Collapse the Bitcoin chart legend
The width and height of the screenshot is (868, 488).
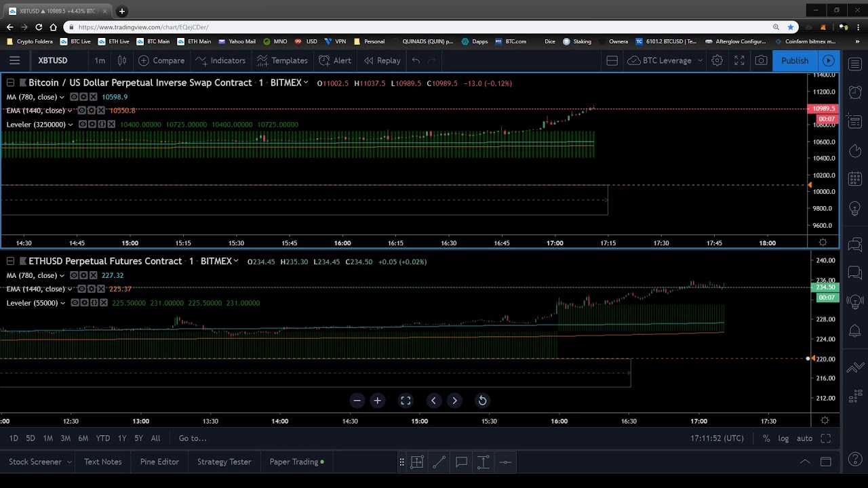(x=10, y=83)
